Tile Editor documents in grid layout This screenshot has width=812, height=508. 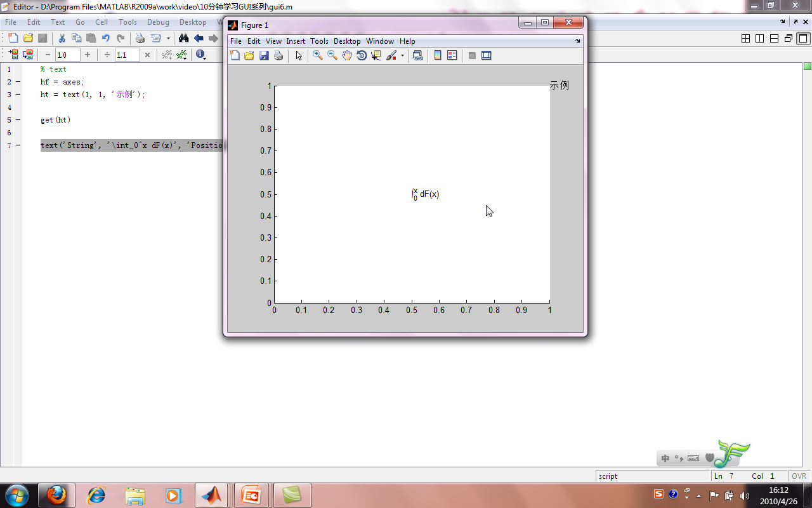pyautogui.click(x=746, y=39)
